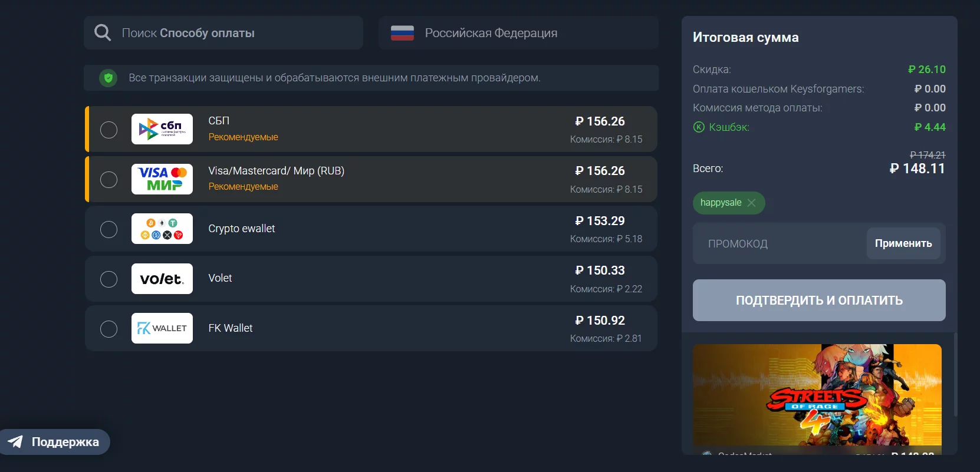The width and height of the screenshot is (980, 472).
Task: Select the FK Wallet radio button
Action: point(108,329)
